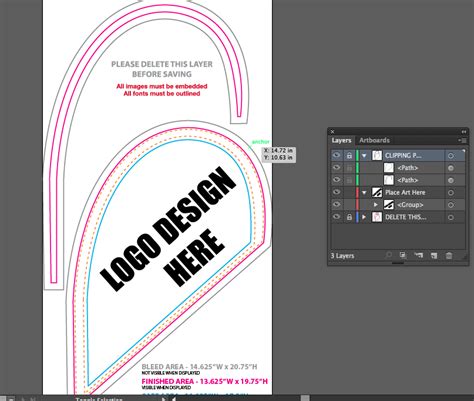Hide the Place Art Here layer
Viewport: 474px width, 401px height.
point(337,192)
